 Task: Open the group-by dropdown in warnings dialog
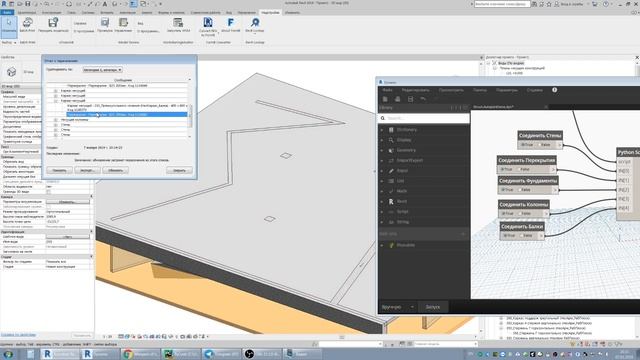pos(102,70)
